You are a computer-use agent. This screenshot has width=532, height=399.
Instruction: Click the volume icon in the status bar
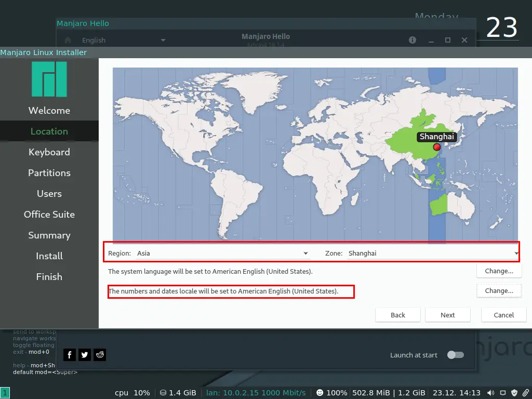pyautogui.click(x=491, y=393)
